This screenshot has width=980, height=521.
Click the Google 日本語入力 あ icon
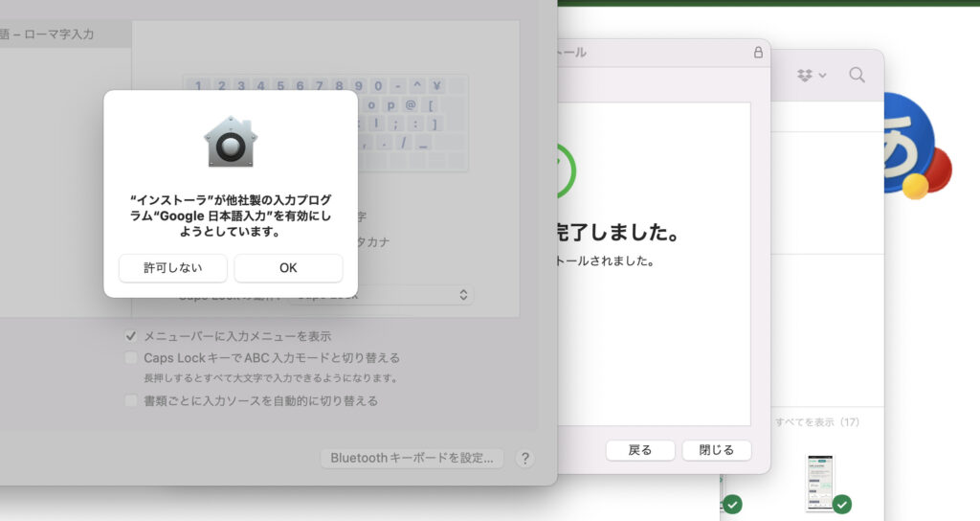click(x=916, y=146)
